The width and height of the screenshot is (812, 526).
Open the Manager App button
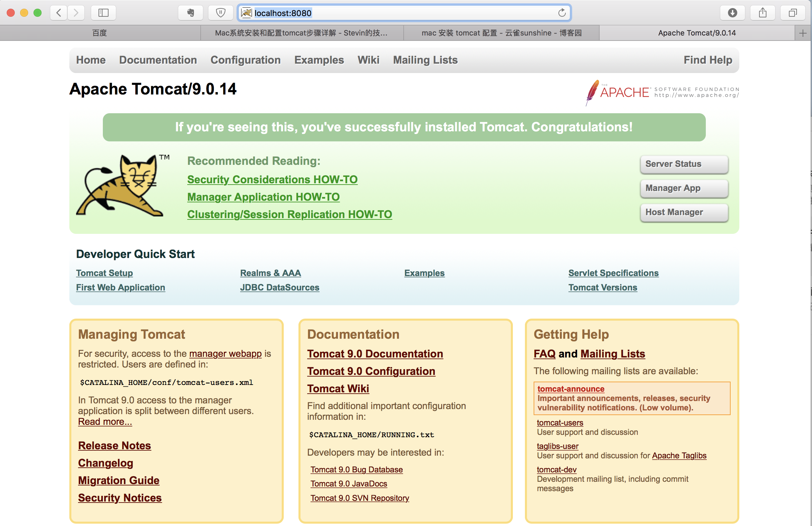click(684, 188)
